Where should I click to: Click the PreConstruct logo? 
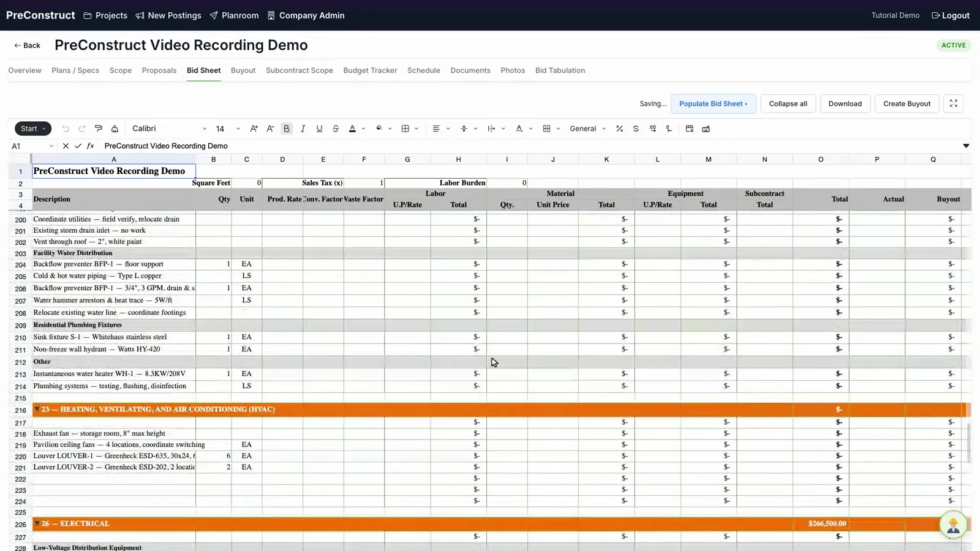(x=40, y=15)
